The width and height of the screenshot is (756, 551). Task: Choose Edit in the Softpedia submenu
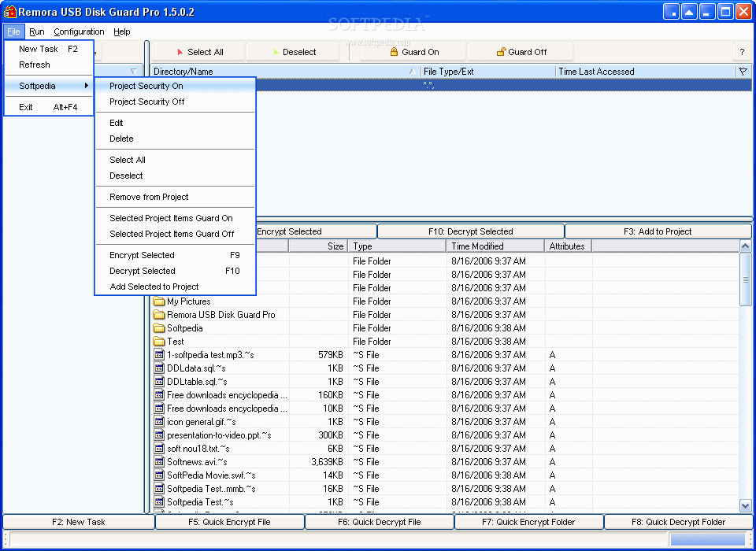click(x=175, y=123)
